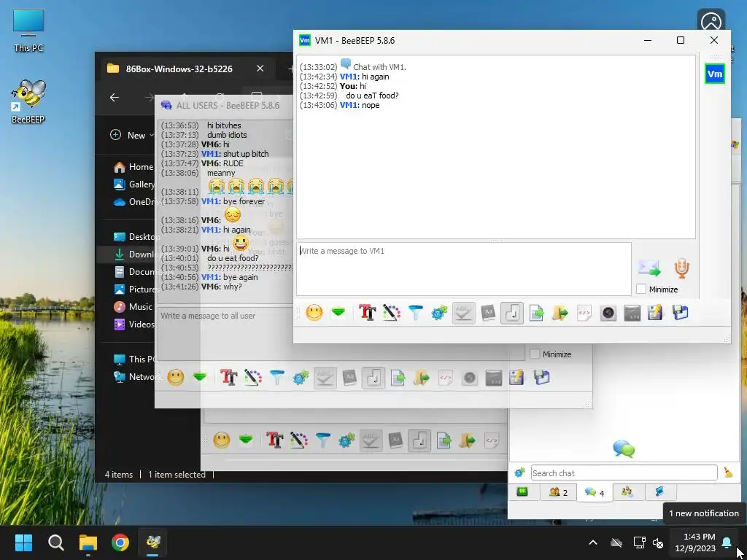Open the emoticon picker in VM1 chat
747x560 pixels.
(314, 313)
